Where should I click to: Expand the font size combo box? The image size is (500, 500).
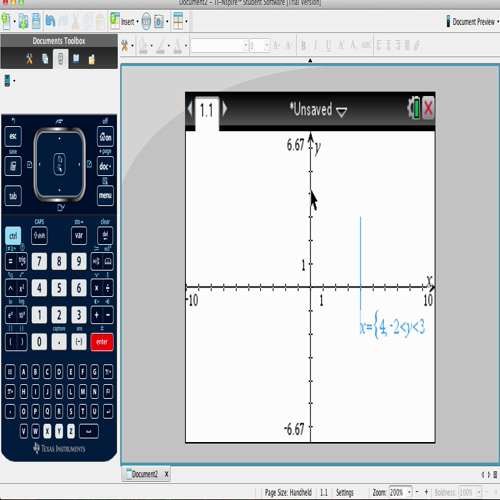pos(266,45)
